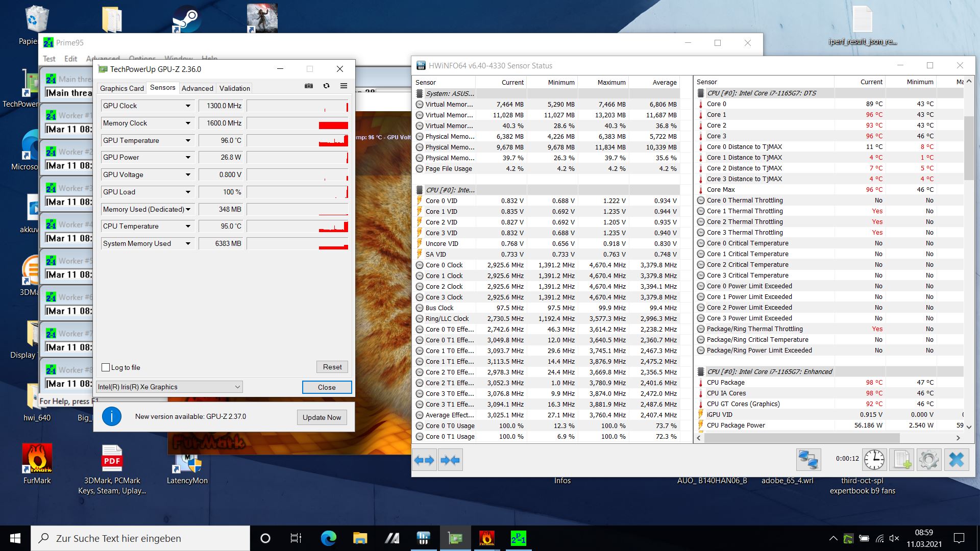The width and height of the screenshot is (980, 551).
Task: Open GPU Clock sensor dropdown arrow
Action: click(x=188, y=106)
